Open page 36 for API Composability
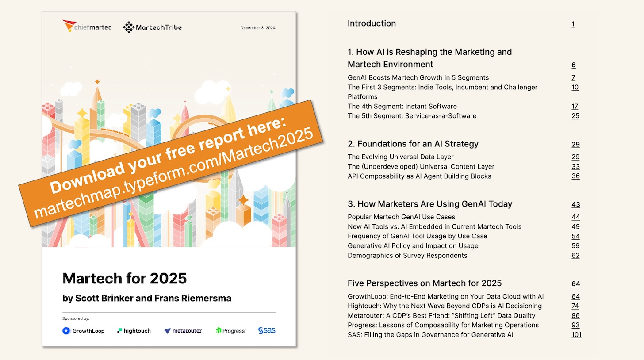644x360 pixels. click(575, 176)
